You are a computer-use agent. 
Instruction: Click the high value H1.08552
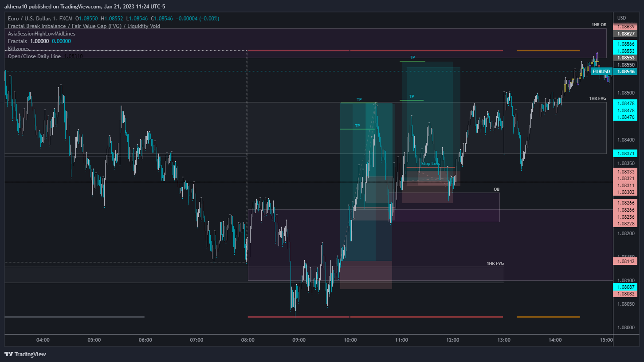[x=113, y=19]
